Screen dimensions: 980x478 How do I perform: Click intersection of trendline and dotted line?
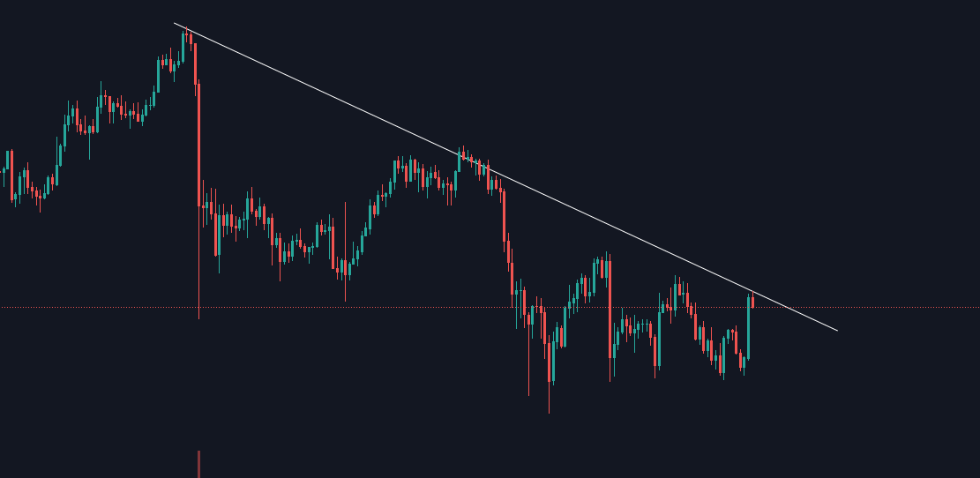coord(786,307)
